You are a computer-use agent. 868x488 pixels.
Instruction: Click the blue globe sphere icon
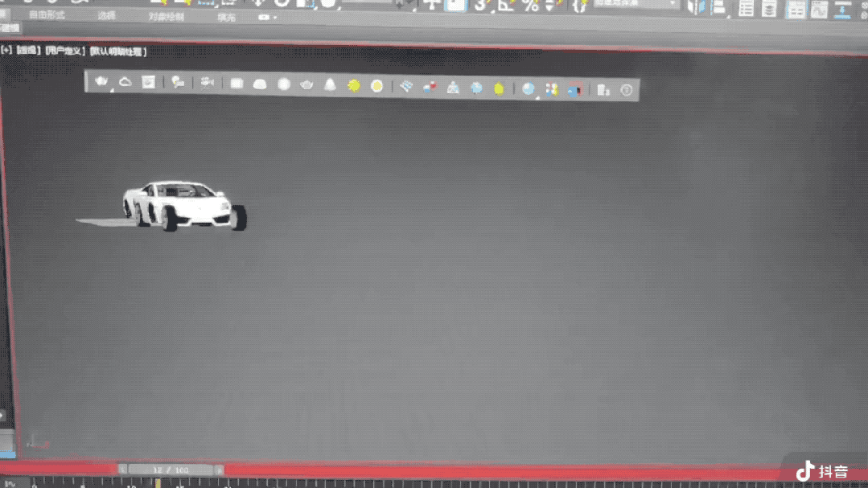pyautogui.click(x=528, y=88)
